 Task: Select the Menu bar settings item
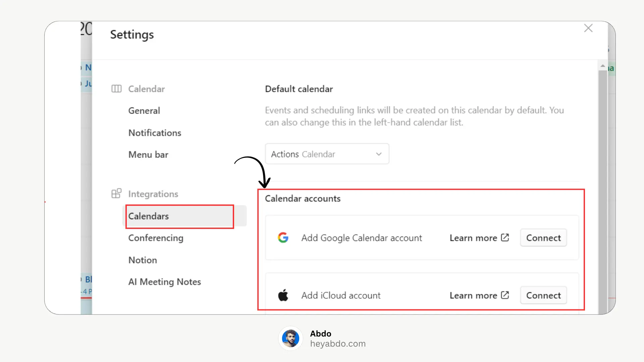coord(148,155)
